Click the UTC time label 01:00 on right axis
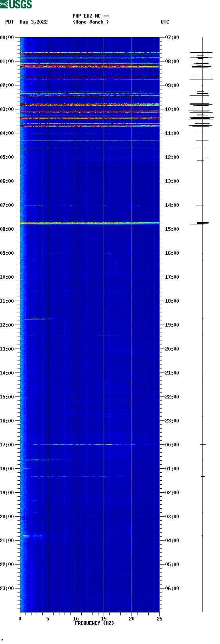 tap(172, 469)
